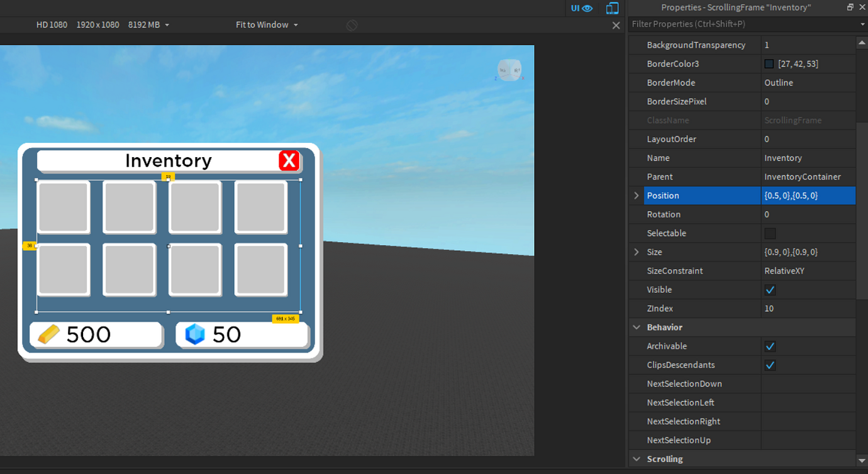The width and height of the screenshot is (868, 474).
Task: Open the 8192 MB memory dropdown
Action: (x=166, y=25)
